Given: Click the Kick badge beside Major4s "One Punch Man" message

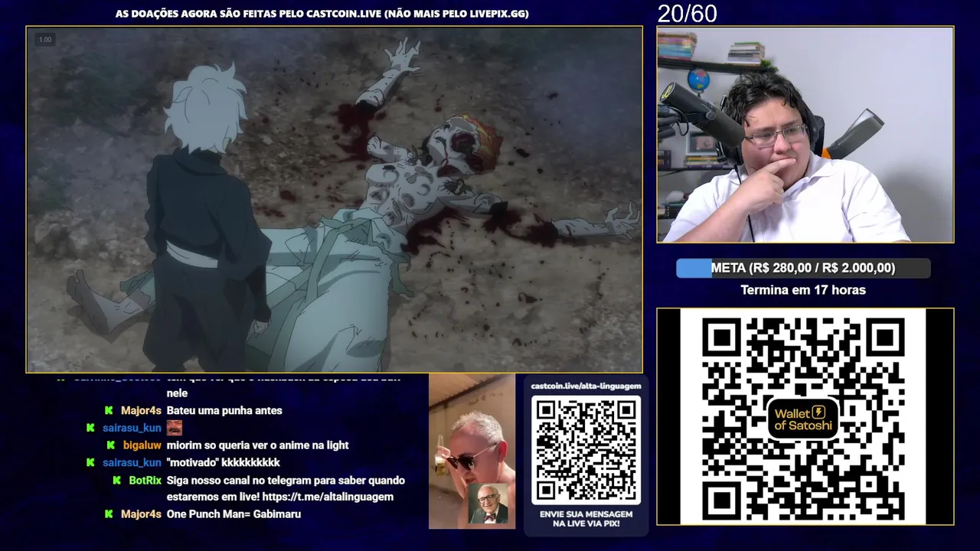Looking at the screenshot, I should point(109,514).
